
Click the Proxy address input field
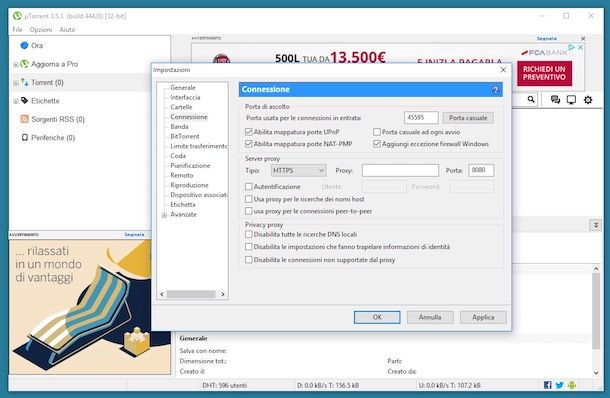pos(400,170)
